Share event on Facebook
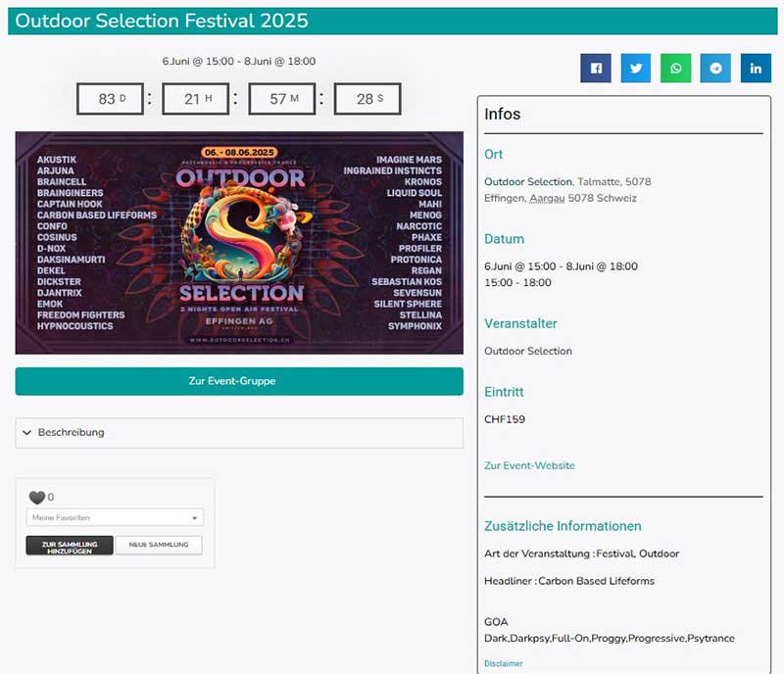Screen dimensions: 784x674 (596, 69)
